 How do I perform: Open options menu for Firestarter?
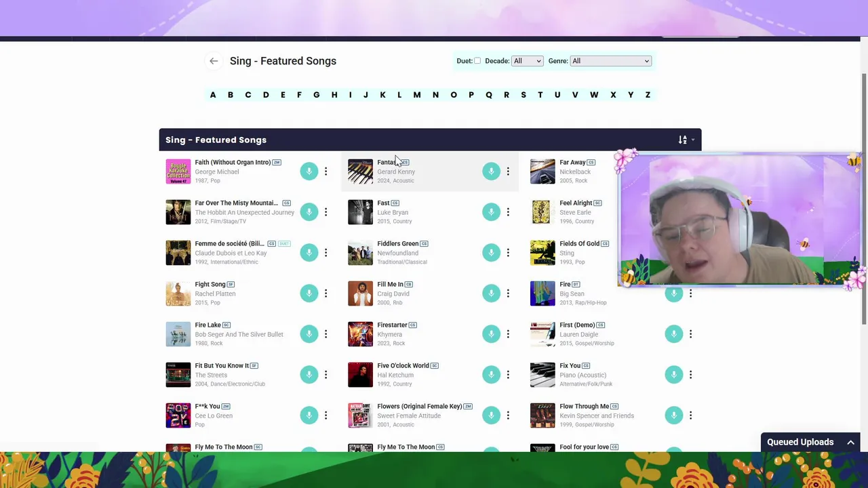[x=508, y=334]
